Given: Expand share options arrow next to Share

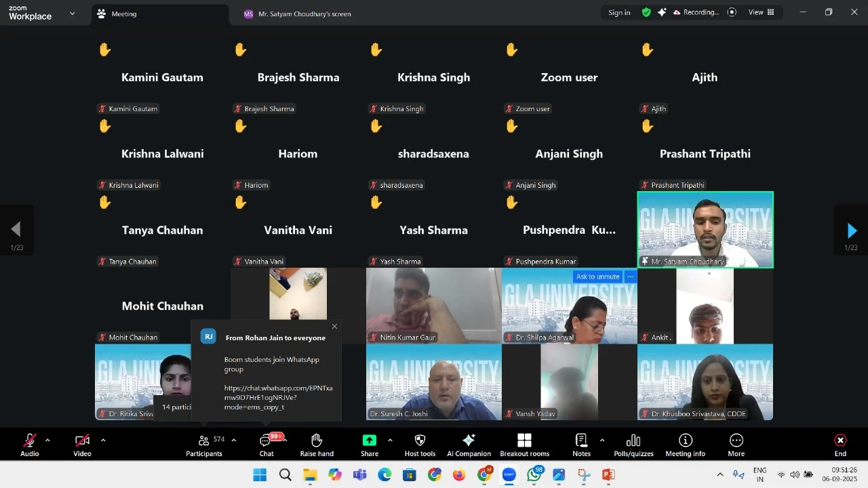Looking at the screenshot, I should click(390, 441).
